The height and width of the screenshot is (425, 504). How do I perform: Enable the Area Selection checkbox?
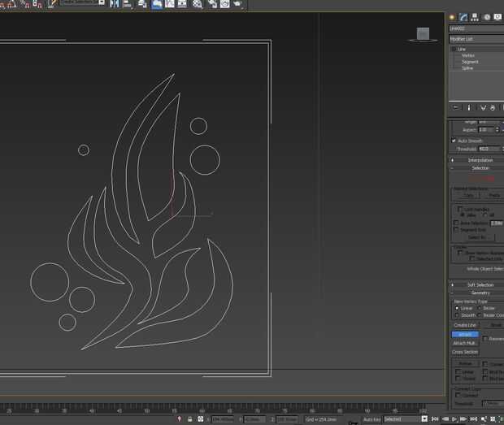[456, 223]
